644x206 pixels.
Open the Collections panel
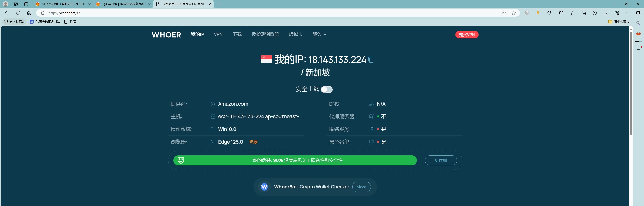pos(584,13)
